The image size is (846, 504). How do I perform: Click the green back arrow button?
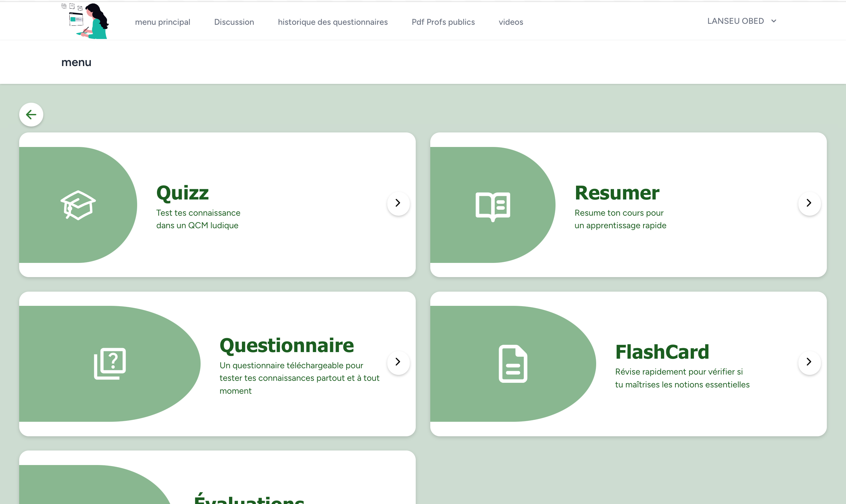pyautogui.click(x=31, y=115)
